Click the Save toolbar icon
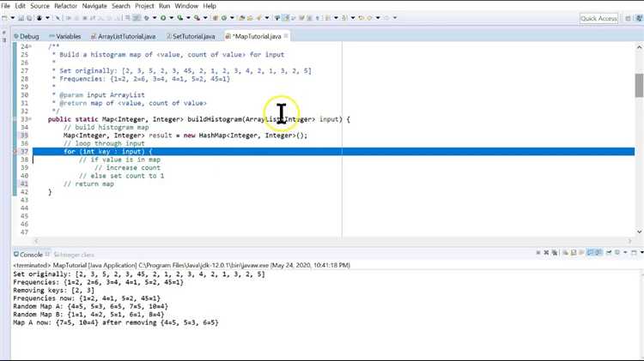 point(21,18)
